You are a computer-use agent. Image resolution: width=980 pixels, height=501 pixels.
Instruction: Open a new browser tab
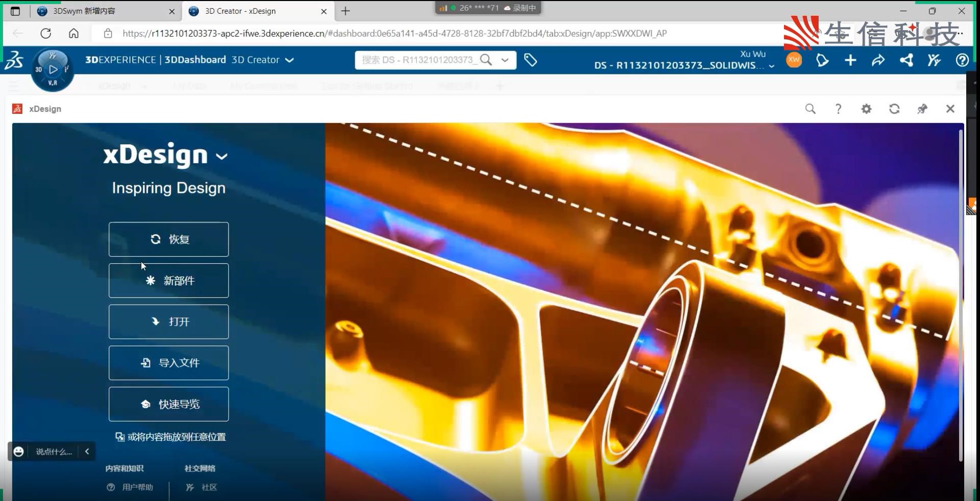[346, 11]
